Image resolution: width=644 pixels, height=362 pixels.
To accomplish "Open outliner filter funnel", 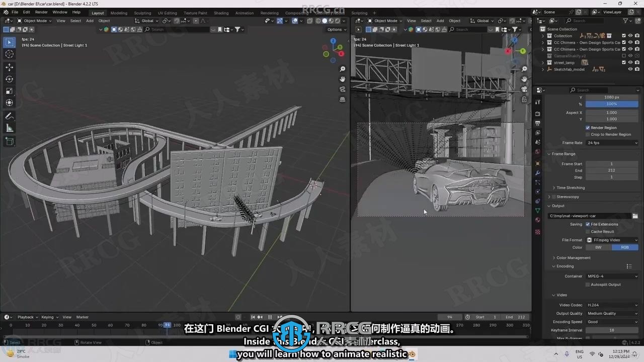I will 625,21.
